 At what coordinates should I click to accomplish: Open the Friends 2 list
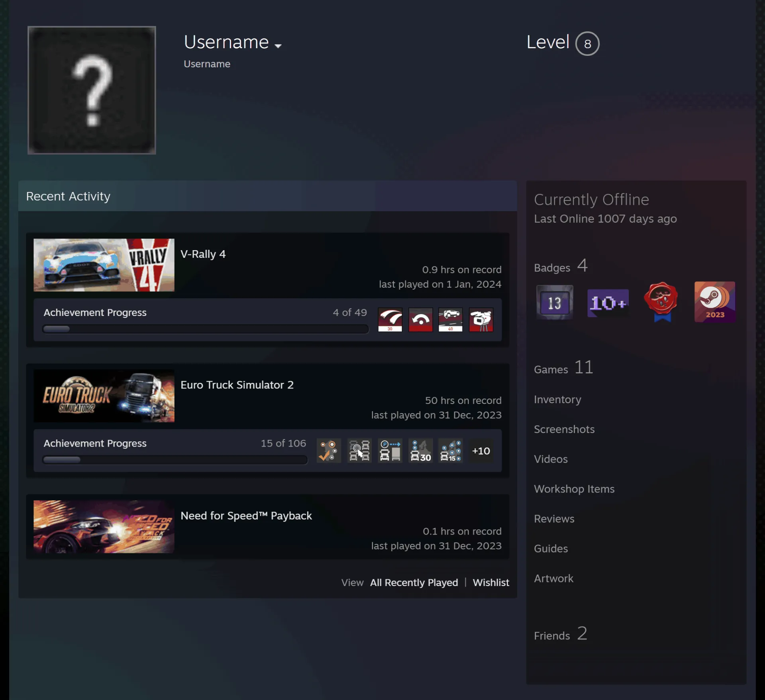pyautogui.click(x=561, y=633)
